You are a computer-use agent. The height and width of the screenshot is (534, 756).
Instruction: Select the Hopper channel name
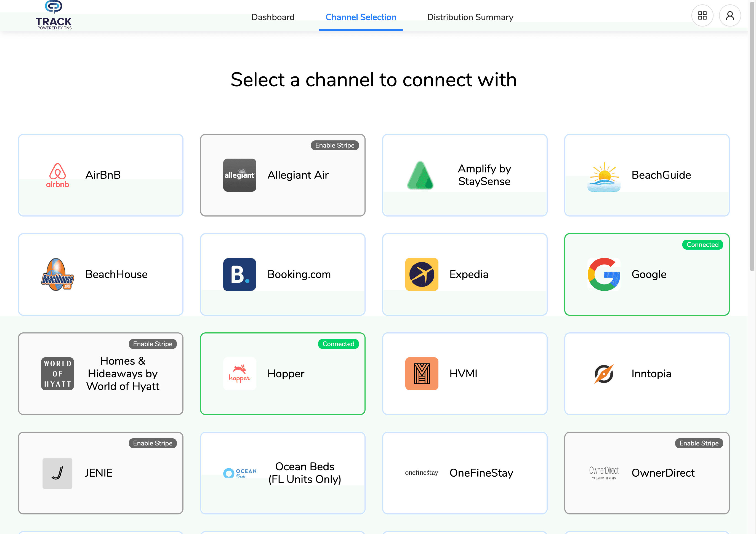[286, 374]
